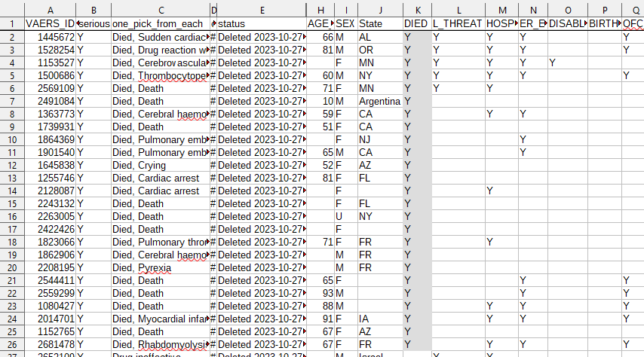This screenshot has height=357, width=644.
Task: Click the status cell in row 2
Action: (x=262, y=38)
